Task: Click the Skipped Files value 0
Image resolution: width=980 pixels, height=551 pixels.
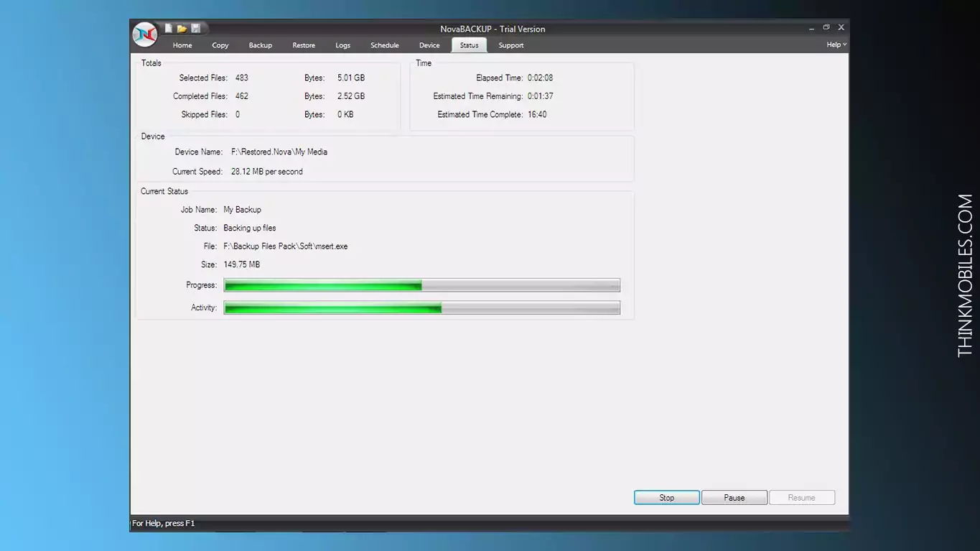Action: click(x=238, y=115)
